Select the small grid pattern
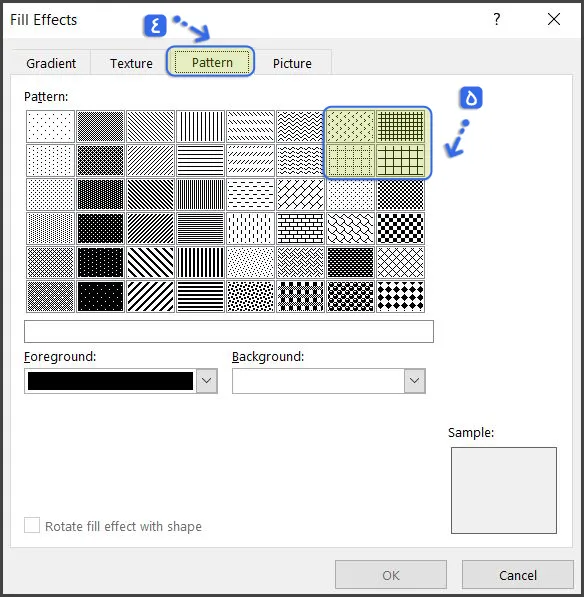Screen dimensions: 584x597 click(x=401, y=127)
